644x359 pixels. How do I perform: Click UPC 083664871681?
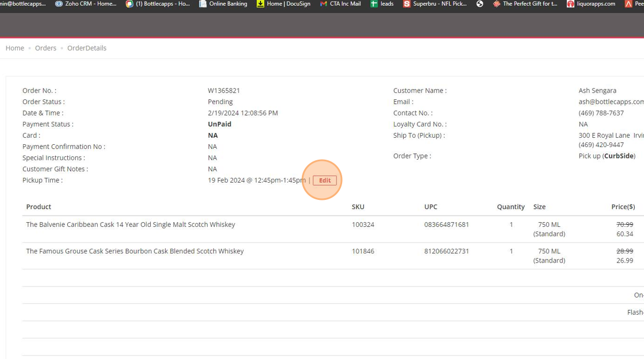(446, 225)
